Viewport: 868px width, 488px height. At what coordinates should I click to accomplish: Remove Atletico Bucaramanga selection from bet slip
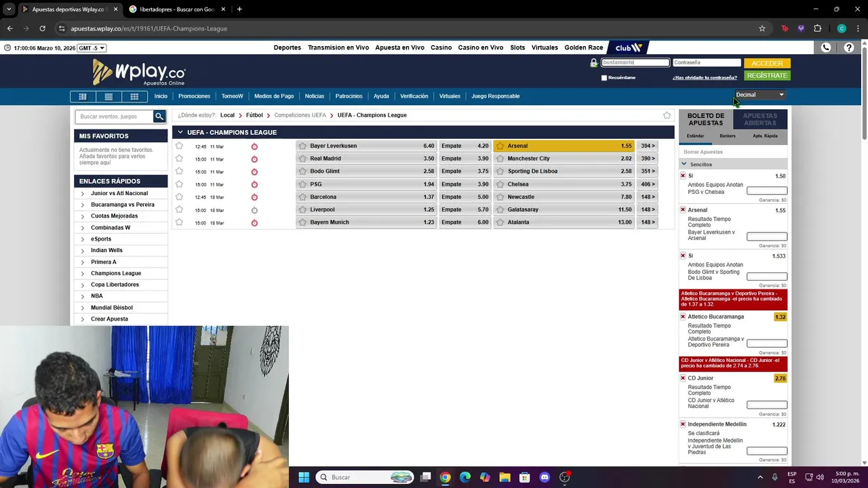tap(683, 317)
